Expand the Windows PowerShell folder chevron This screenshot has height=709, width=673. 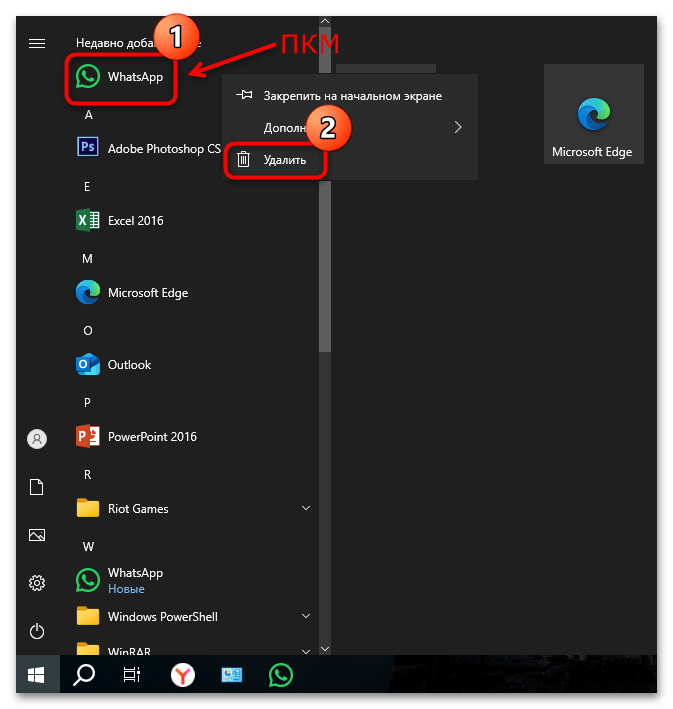click(x=306, y=616)
